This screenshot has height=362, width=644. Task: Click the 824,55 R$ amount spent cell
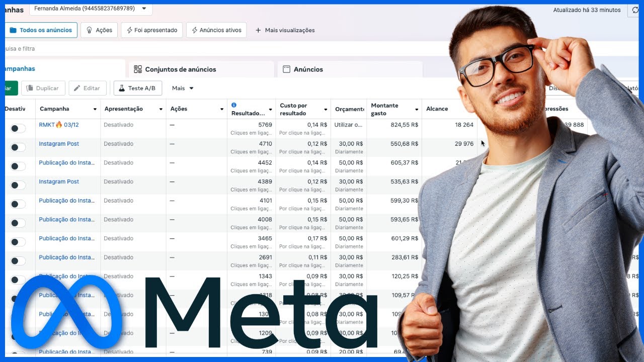tap(404, 125)
